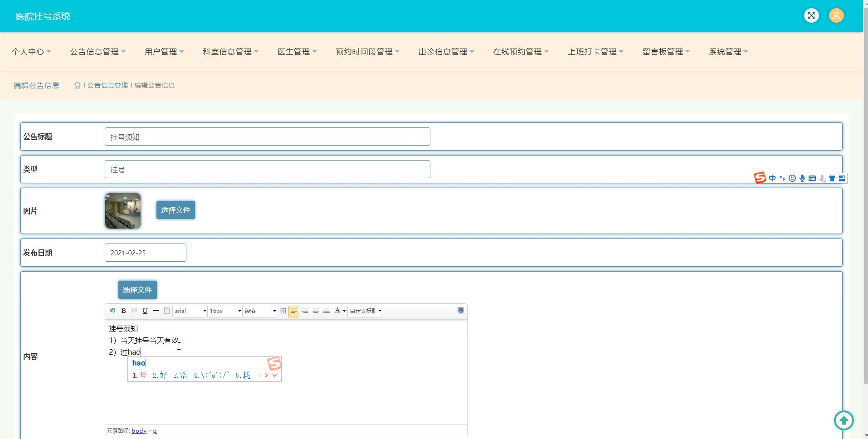Toggle editor fullscreen mode icon
Image resolution: width=868 pixels, height=439 pixels.
[x=461, y=311]
